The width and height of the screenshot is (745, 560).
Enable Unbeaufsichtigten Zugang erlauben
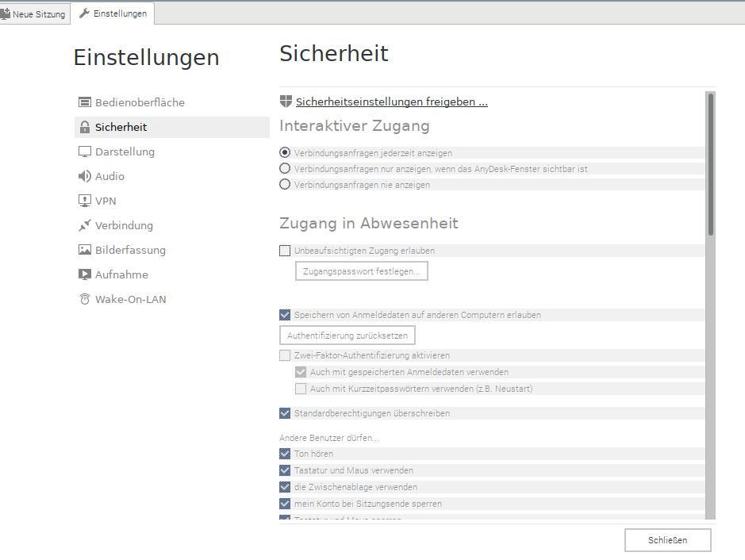coord(284,250)
